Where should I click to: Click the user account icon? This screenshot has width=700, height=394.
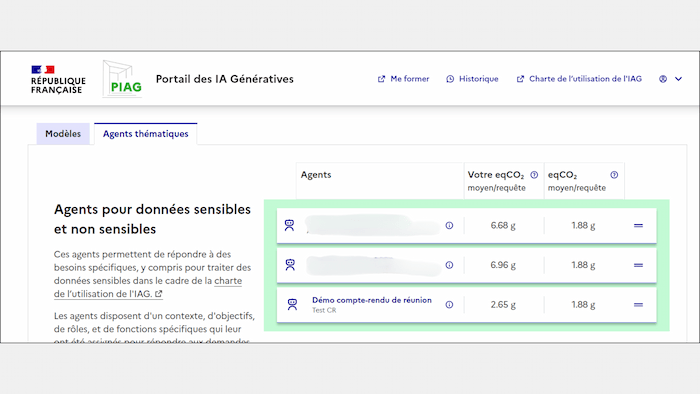[663, 79]
